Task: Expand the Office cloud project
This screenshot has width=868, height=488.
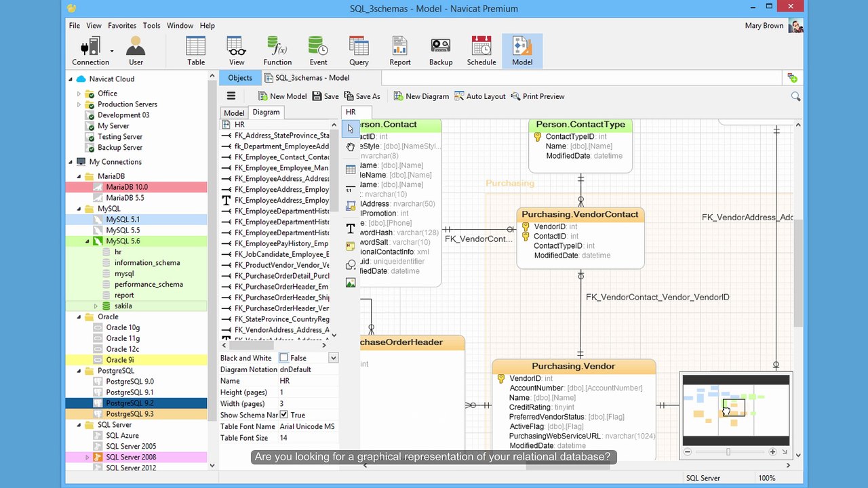Action: tap(79, 94)
